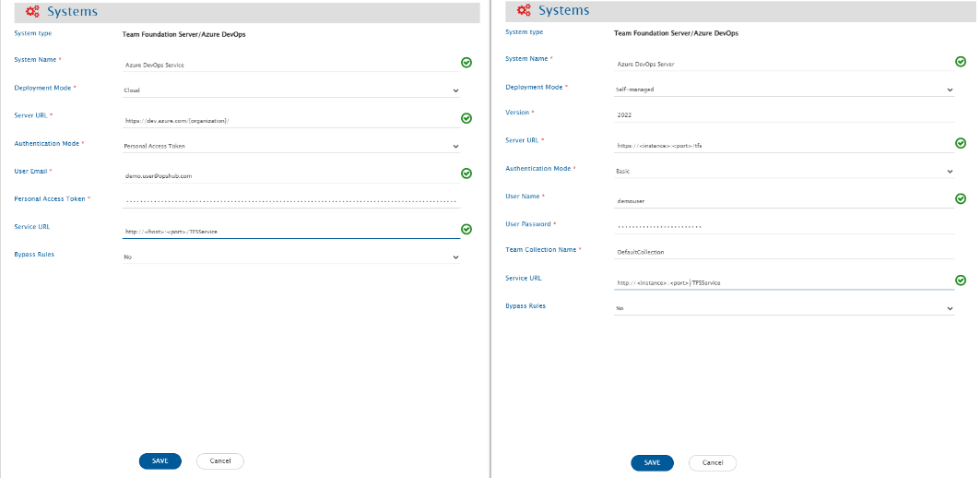The image size is (980, 478).
Task: Open Bypass Rules dropdown in the Cloud form
Action: [x=290, y=257]
